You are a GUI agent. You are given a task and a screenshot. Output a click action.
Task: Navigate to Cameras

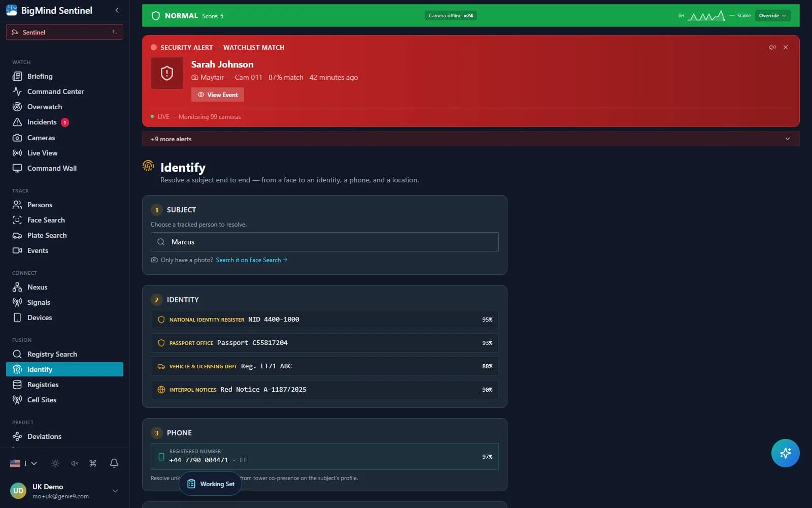[x=64, y=138]
